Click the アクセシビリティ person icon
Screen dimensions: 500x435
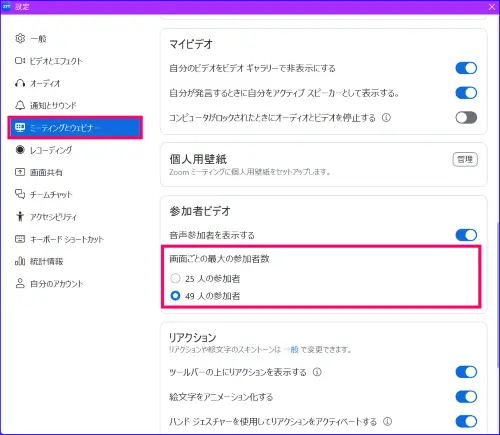(x=20, y=216)
